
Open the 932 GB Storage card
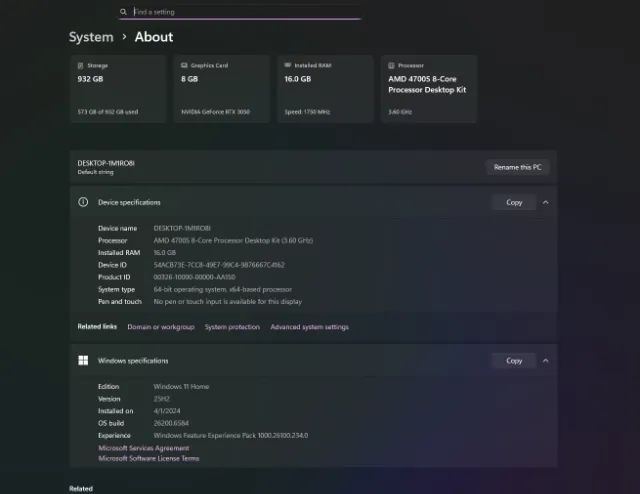coord(118,89)
